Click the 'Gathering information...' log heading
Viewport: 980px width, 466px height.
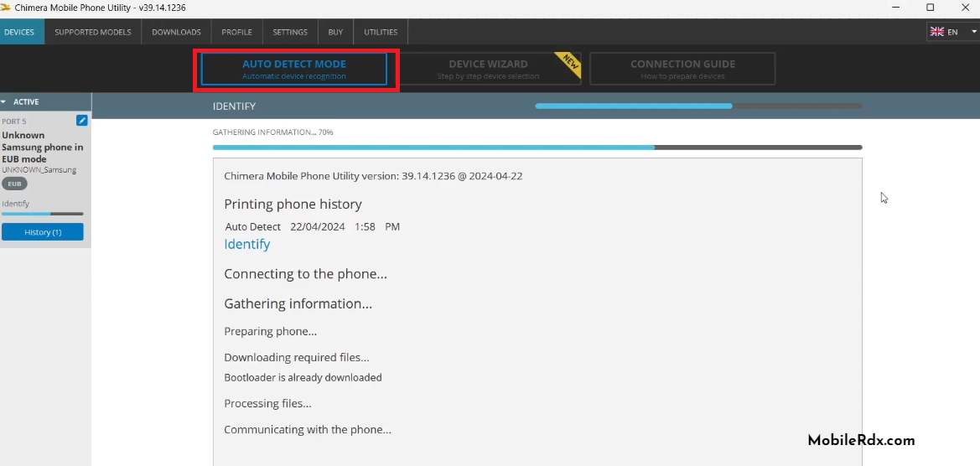[x=298, y=304]
